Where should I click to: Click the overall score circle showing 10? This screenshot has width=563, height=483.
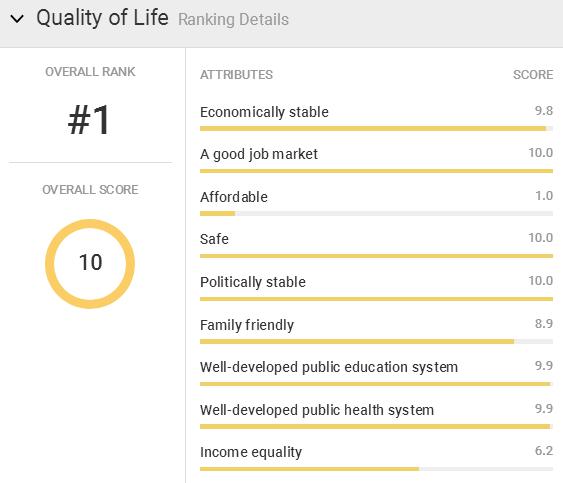pos(90,264)
